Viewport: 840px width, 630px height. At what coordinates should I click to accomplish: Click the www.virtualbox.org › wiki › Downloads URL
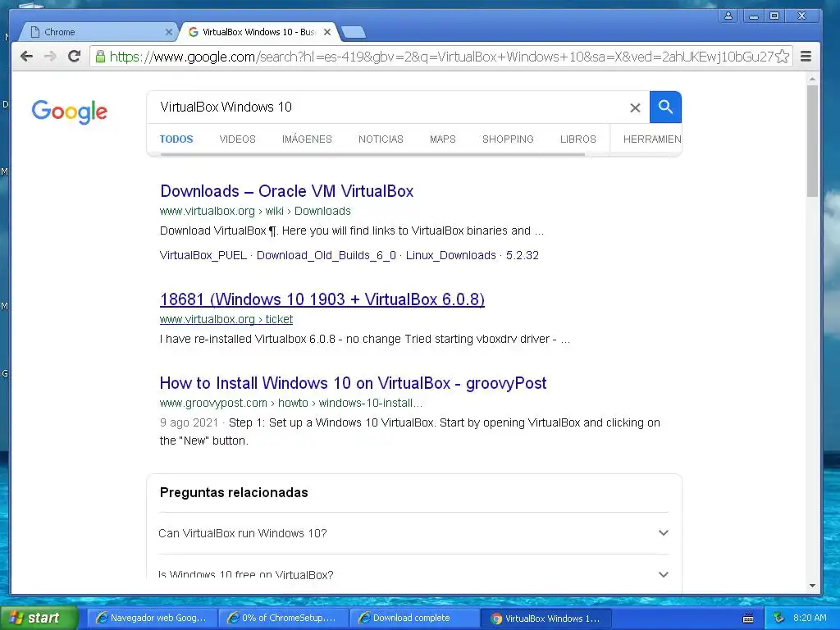click(255, 211)
